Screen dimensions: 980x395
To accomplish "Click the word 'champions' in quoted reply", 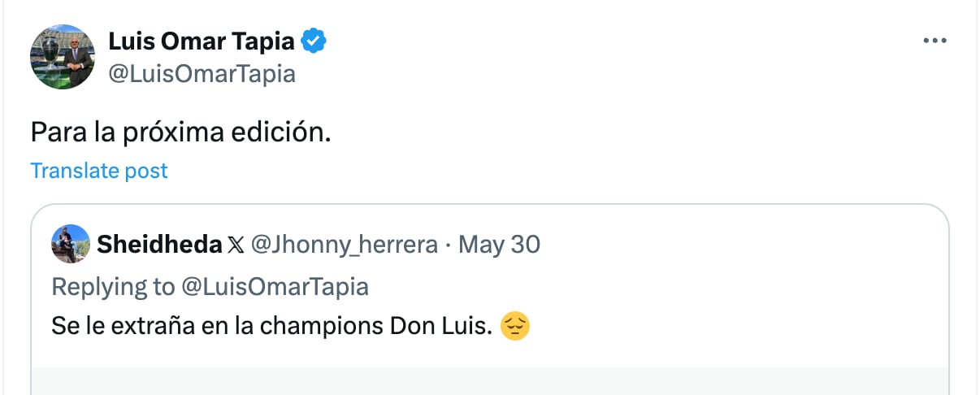I will tap(335, 327).
